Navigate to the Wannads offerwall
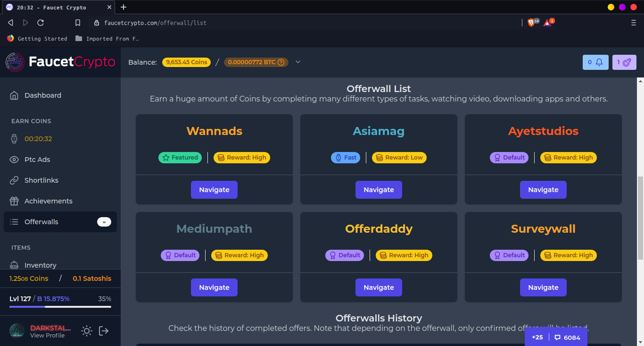This screenshot has height=346, width=644. (214, 190)
